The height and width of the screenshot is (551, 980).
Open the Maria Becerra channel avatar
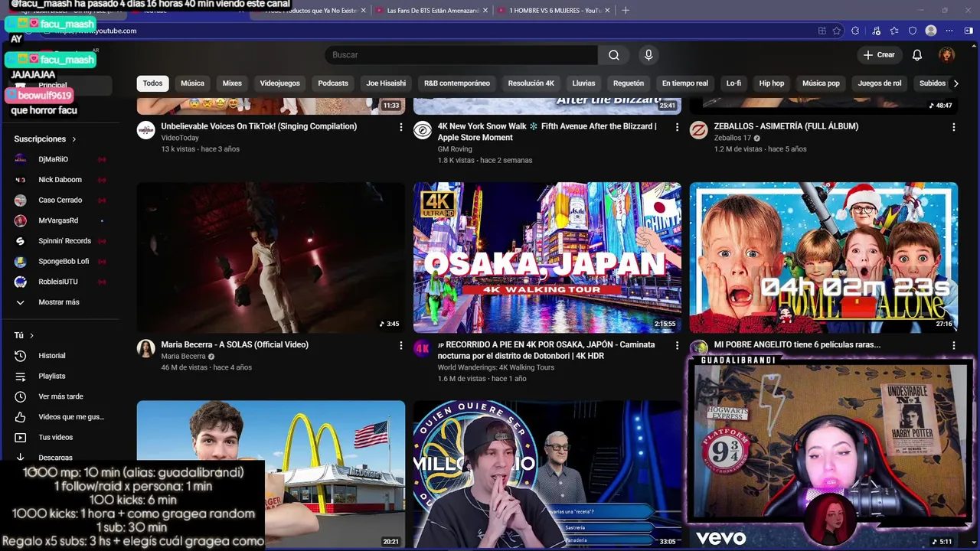click(146, 349)
